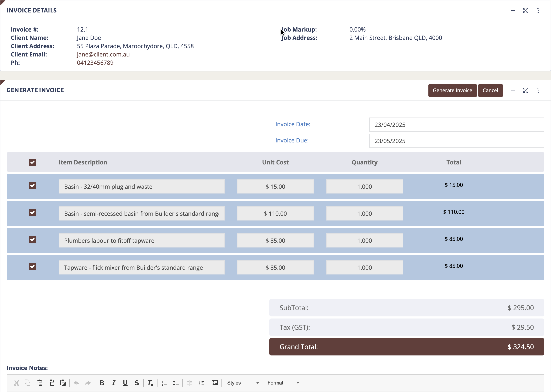Open help for Generate Invoice panel

(538, 90)
